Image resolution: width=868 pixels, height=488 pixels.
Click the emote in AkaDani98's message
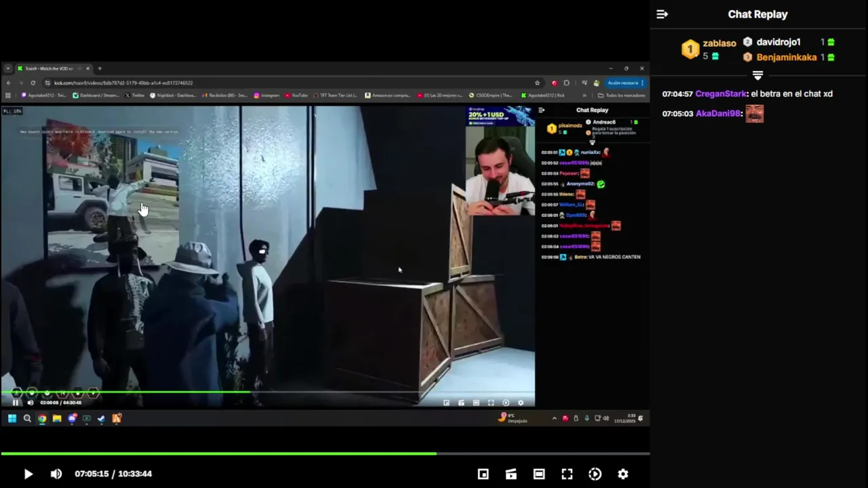pyautogui.click(x=755, y=113)
